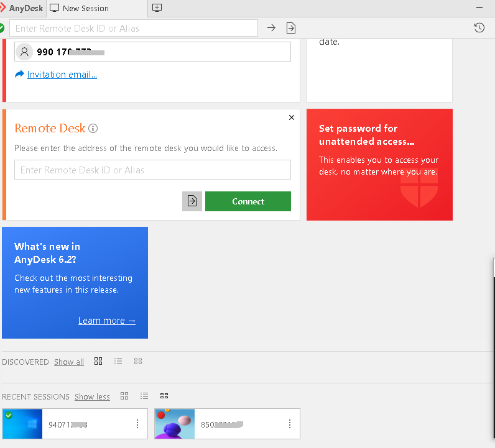Viewport: 495px width, 448px height.
Task: Open the New Session tab
Action: pyautogui.click(x=97, y=8)
